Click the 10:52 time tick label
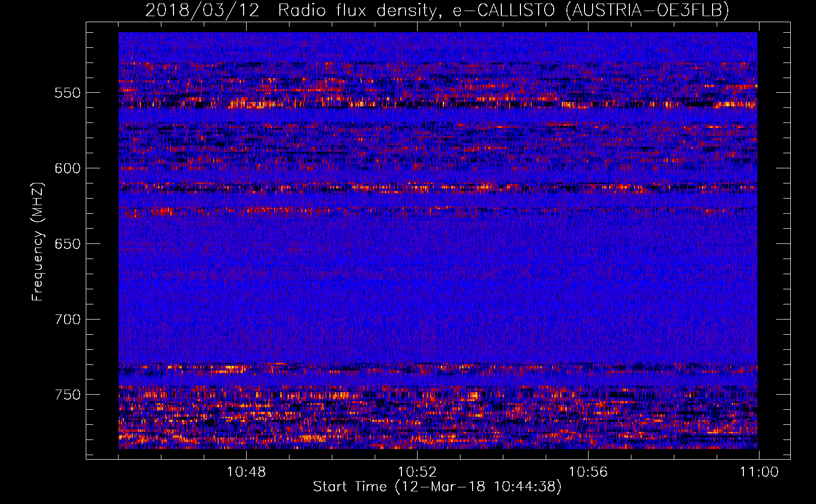Screen dimensions: 816x504 click(x=417, y=472)
